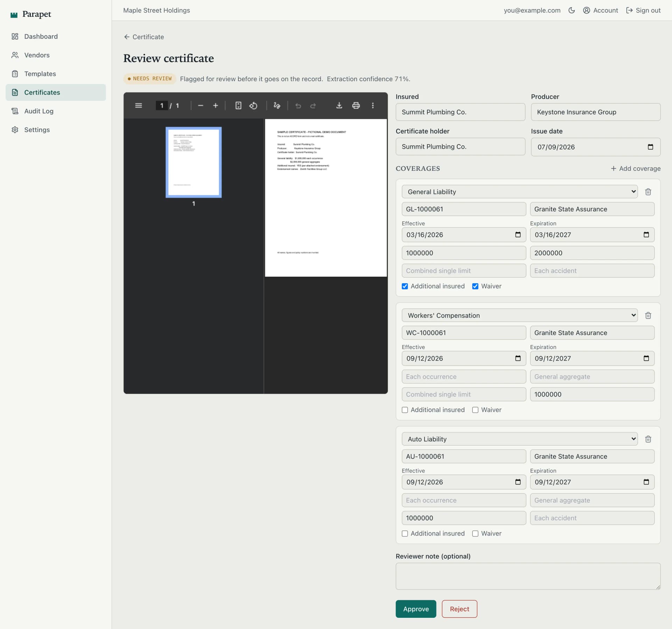This screenshot has height=629, width=672.
Task: Open General Liability expiration date calendar
Action: click(646, 235)
